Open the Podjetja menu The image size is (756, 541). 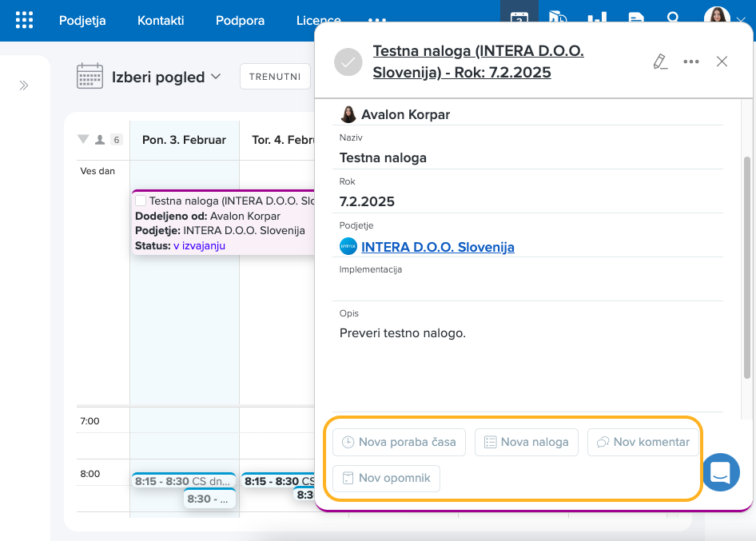point(82,20)
